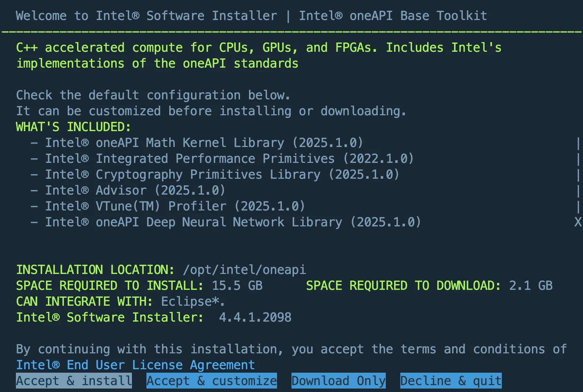Click the Intel oneAPI Base Toolkit title
The image size is (583, 392).
[x=393, y=16]
